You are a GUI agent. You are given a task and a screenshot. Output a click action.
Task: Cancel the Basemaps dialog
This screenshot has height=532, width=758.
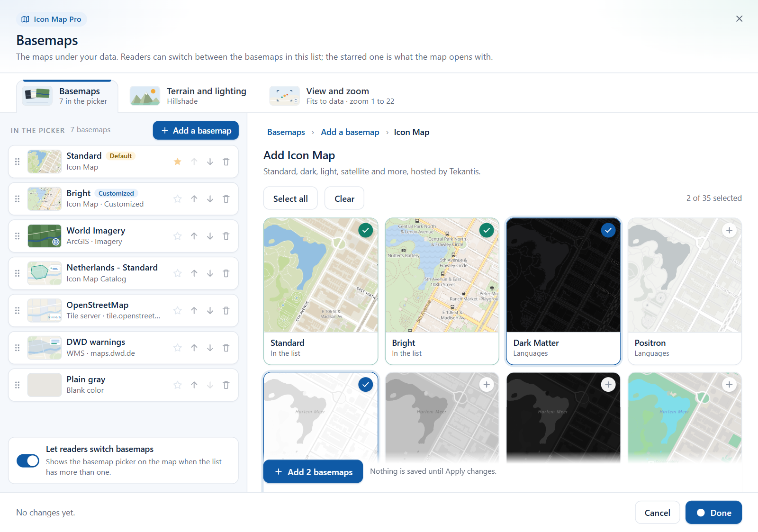pyautogui.click(x=658, y=513)
